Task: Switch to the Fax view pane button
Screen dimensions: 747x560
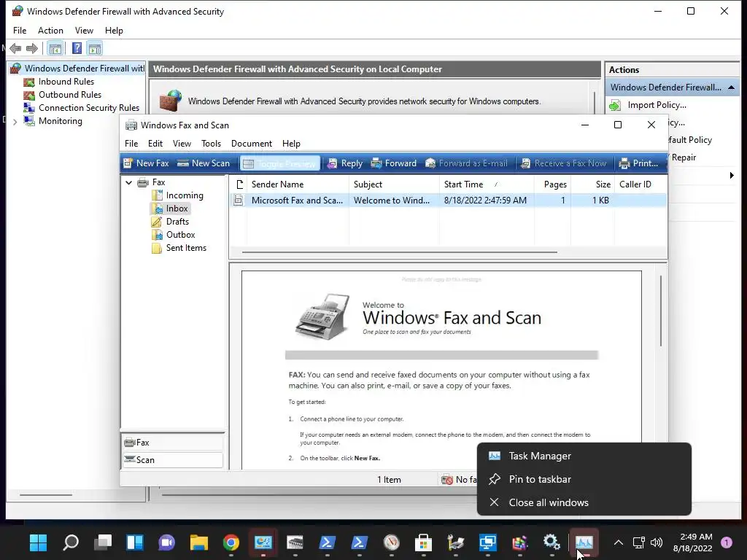Action: (x=172, y=443)
